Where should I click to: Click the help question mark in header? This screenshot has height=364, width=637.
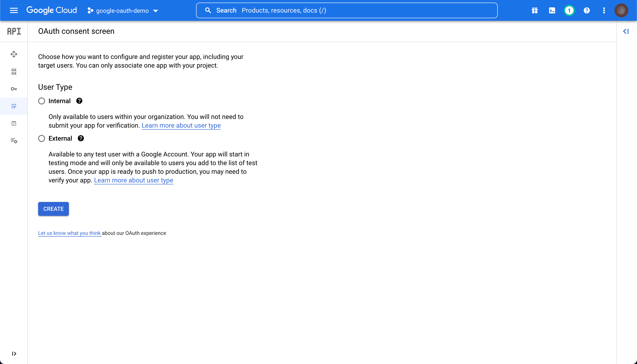tap(587, 10)
